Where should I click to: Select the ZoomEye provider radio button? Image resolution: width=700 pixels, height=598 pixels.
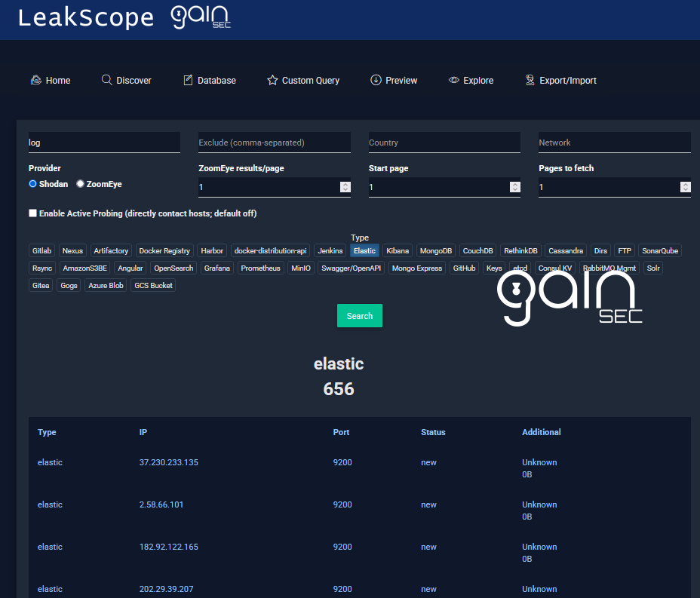[x=80, y=184]
